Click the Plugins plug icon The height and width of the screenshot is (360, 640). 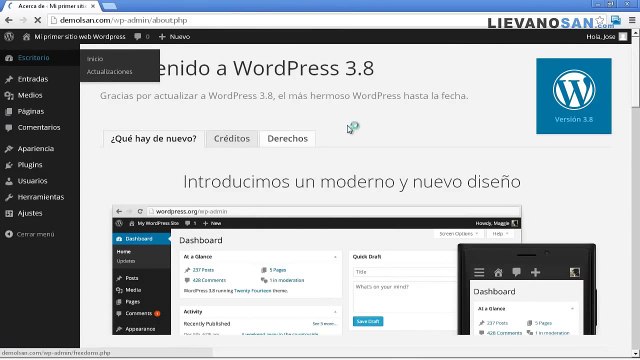[9, 165]
